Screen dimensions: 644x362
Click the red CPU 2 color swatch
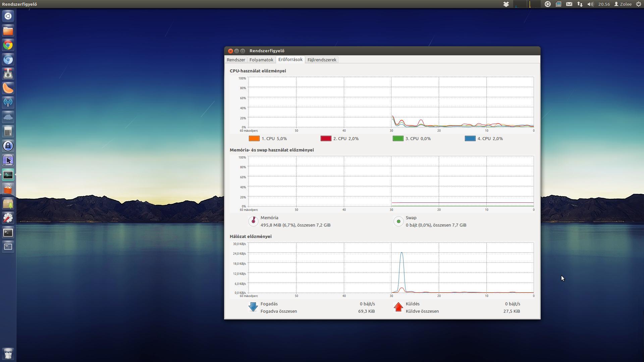[326, 138]
